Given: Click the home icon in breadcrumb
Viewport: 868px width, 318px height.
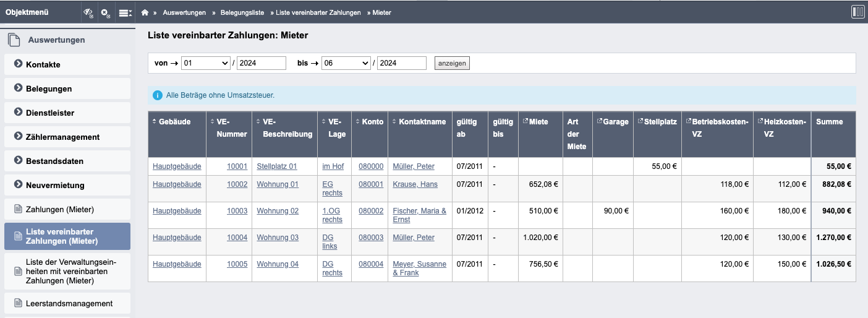Looking at the screenshot, I should click(145, 12).
